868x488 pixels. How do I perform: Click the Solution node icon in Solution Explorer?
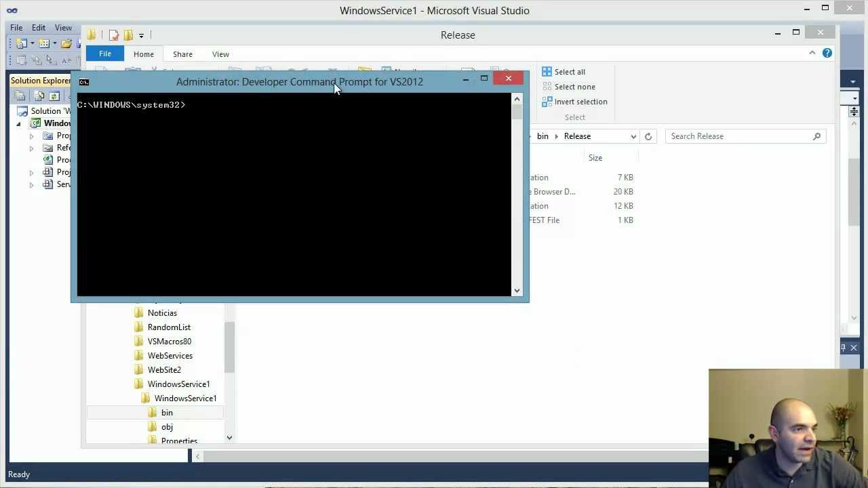pos(22,111)
